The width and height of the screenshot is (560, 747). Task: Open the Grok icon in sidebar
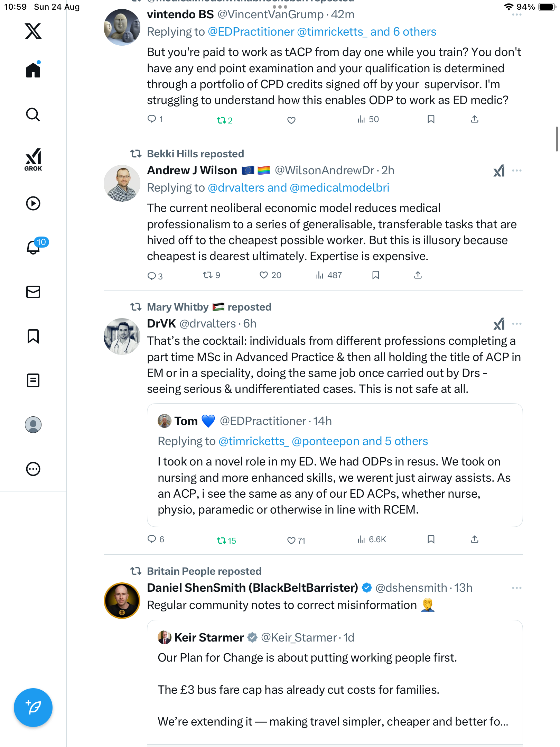33,160
